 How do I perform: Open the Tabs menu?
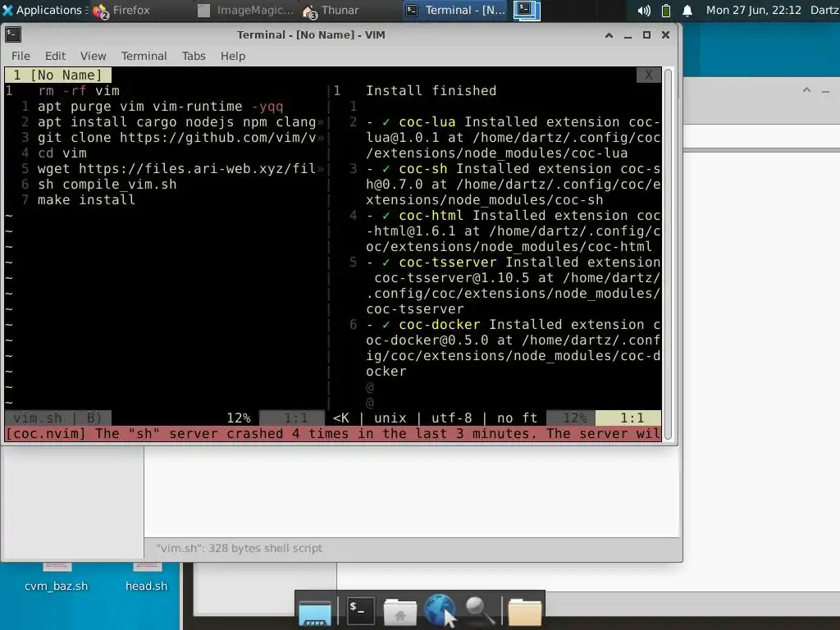pos(194,56)
